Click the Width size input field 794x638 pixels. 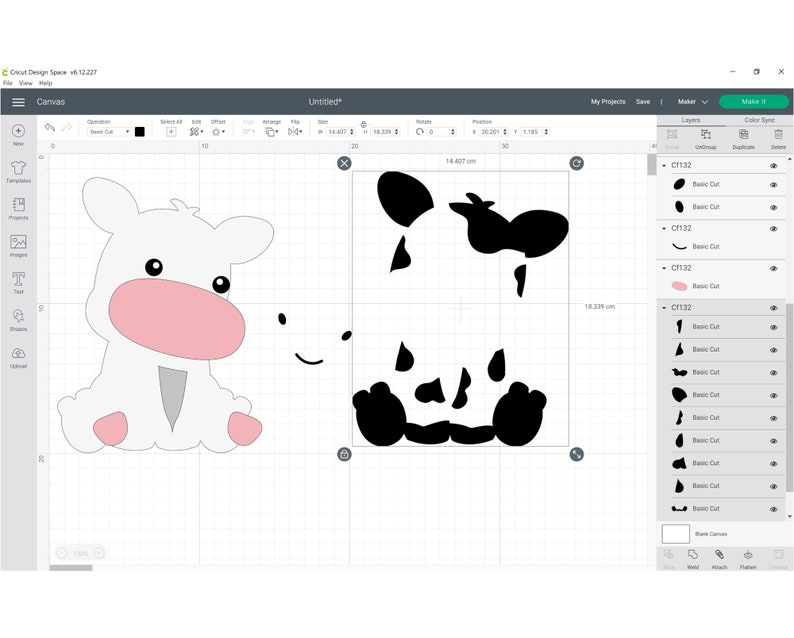pyautogui.click(x=340, y=132)
